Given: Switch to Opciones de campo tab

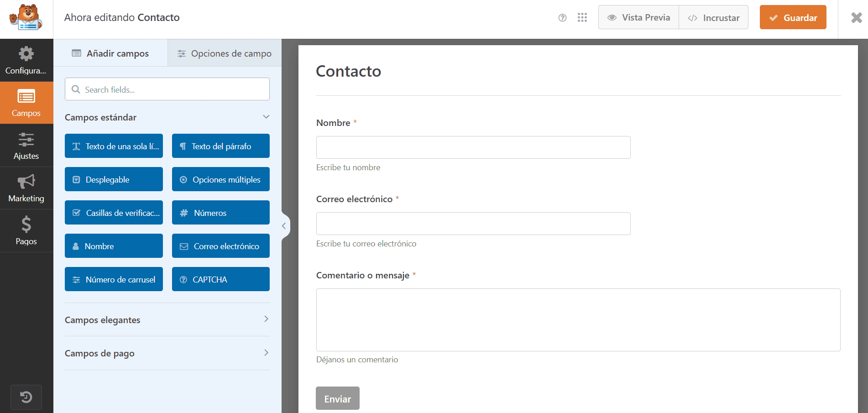Looking at the screenshot, I should point(225,53).
